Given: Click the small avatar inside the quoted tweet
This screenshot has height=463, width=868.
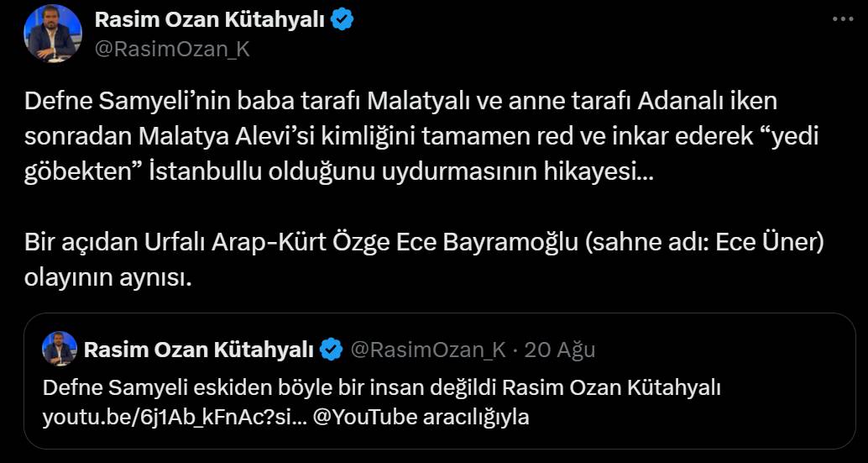Looking at the screenshot, I should click(x=60, y=349).
